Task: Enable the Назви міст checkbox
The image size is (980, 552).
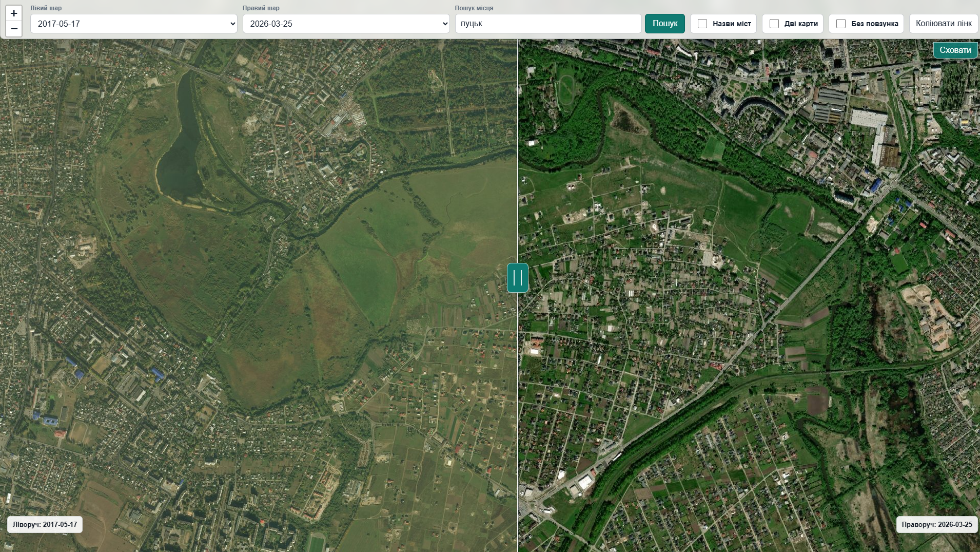Action: tap(702, 24)
